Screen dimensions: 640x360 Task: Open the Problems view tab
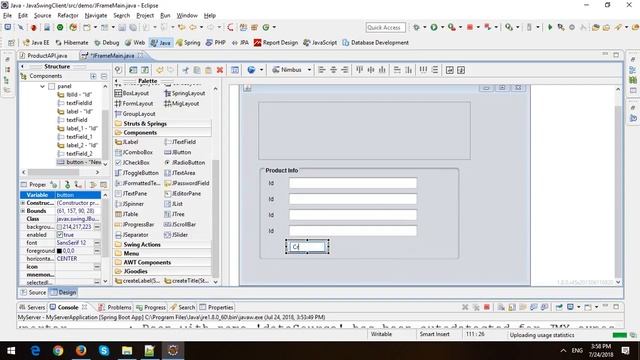(115, 307)
